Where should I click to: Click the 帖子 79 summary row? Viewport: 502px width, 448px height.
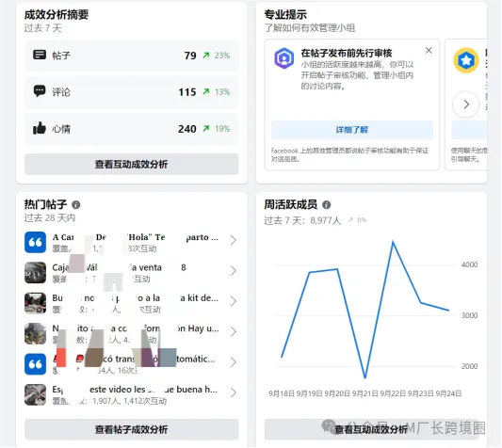click(x=132, y=56)
